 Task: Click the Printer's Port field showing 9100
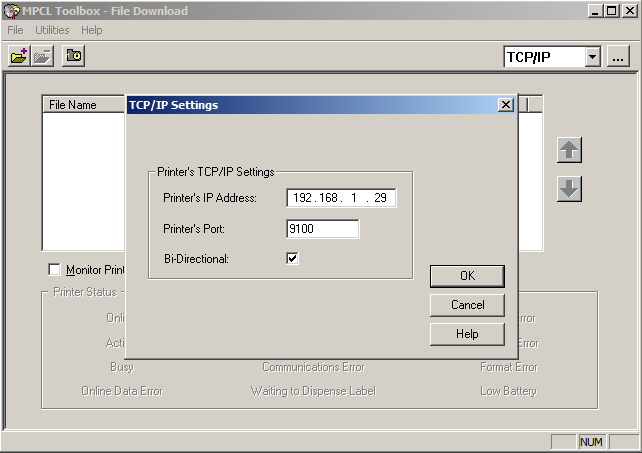coord(323,229)
